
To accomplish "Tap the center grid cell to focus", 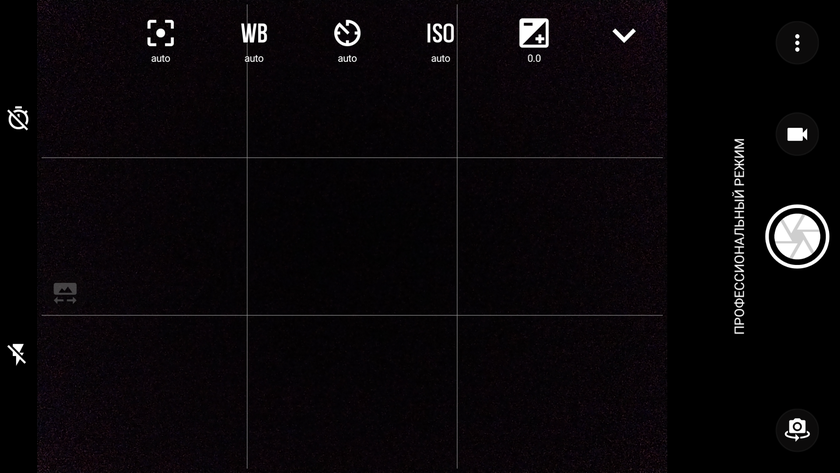I will pyautogui.click(x=352, y=236).
